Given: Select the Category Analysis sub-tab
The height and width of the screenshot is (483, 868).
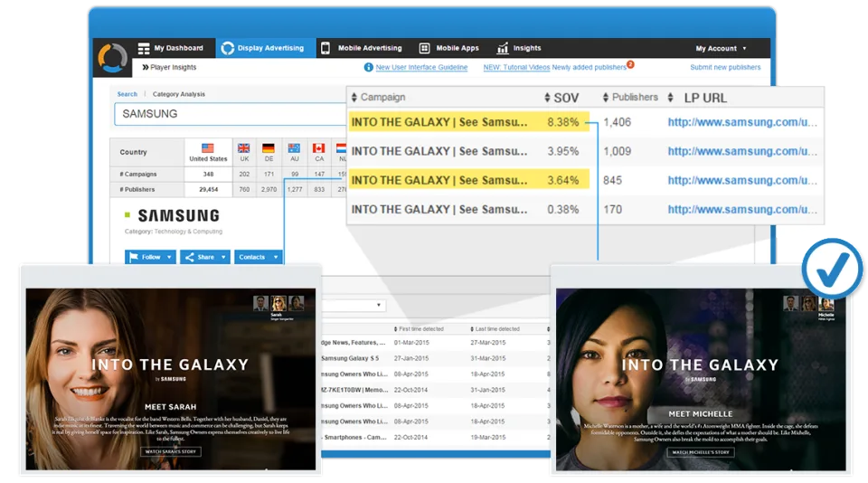Looking at the screenshot, I should 179,94.
